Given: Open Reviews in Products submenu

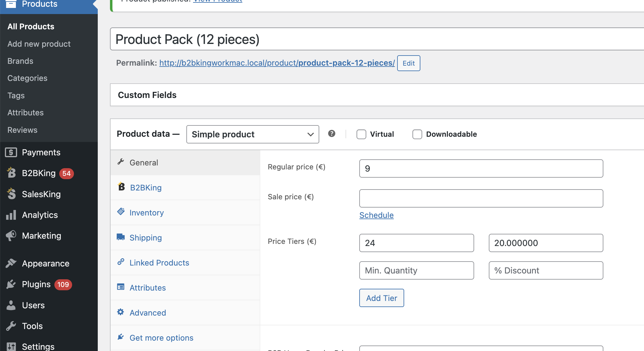Looking at the screenshot, I should tap(22, 130).
